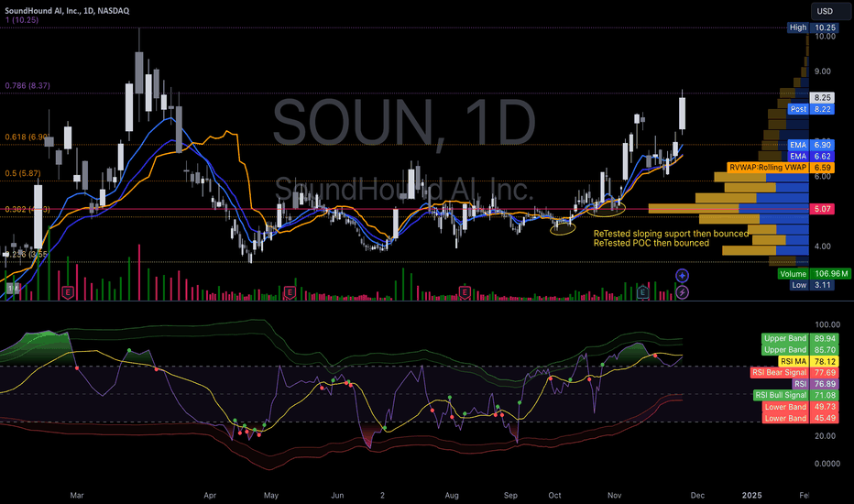
Task: Click the Aug label on time axis
Action: tap(452, 495)
